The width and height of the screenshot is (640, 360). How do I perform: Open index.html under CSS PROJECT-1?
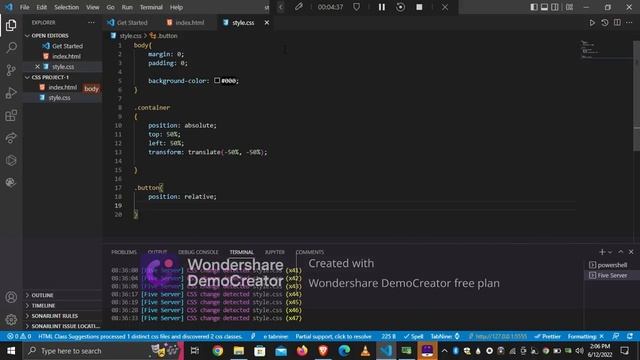click(x=62, y=87)
